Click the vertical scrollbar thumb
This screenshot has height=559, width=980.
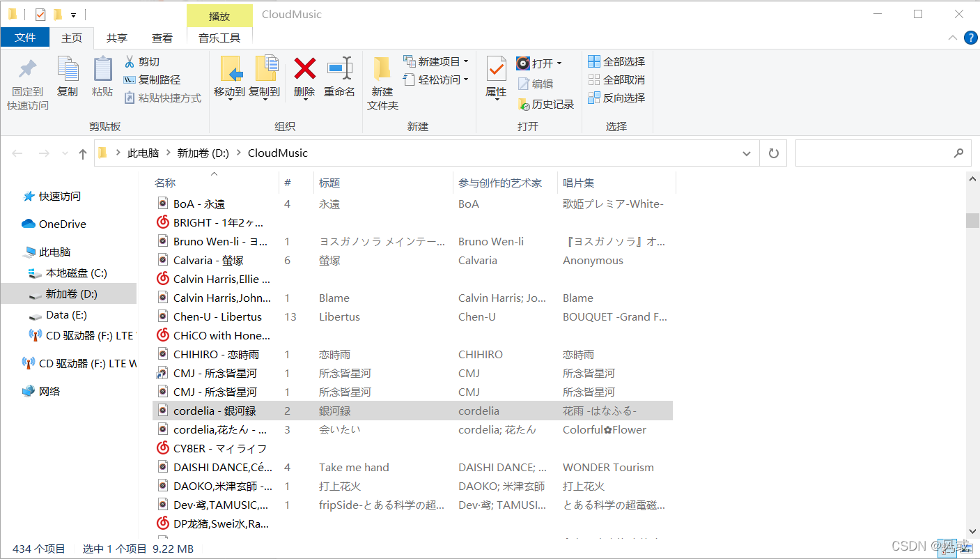click(972, 220)
